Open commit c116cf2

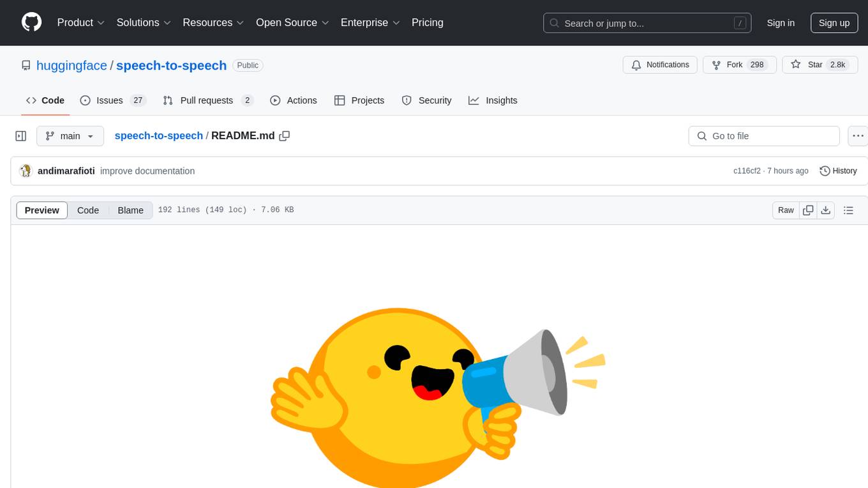point(747,171)
